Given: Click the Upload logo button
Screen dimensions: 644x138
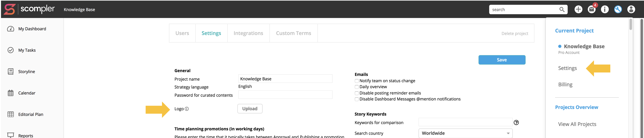Looking at the screenshot, I should pos(249,109).
